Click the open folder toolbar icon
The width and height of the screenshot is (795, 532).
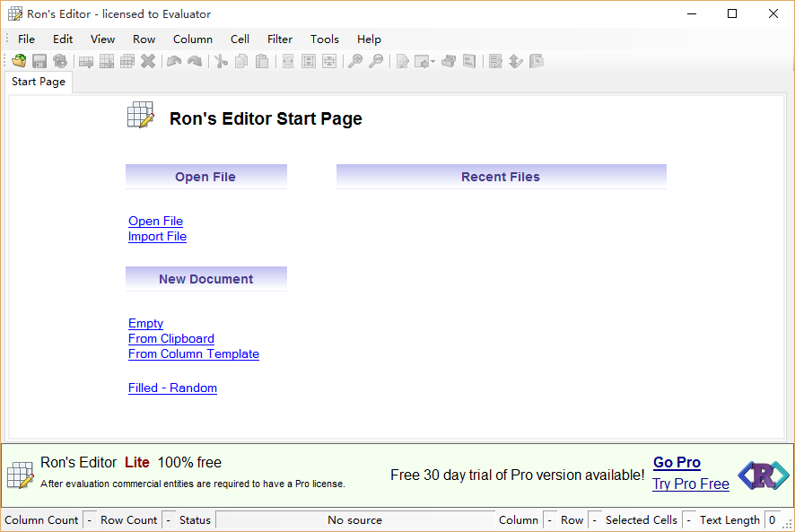coord(19,61)
